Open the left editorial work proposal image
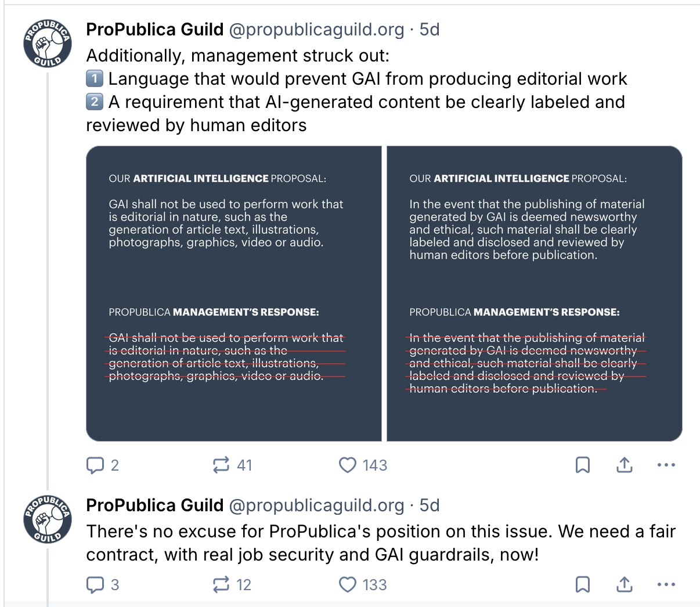The image size is (700, 607). (x=234, y=294)
